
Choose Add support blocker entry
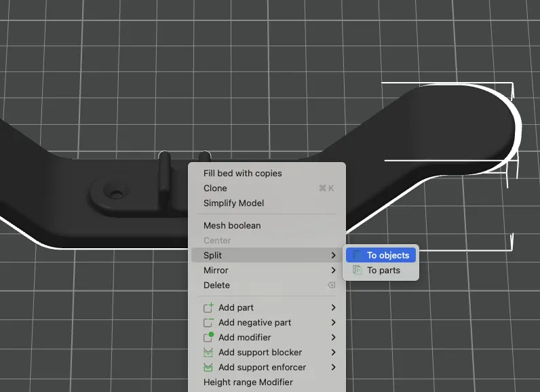[267, 352]
